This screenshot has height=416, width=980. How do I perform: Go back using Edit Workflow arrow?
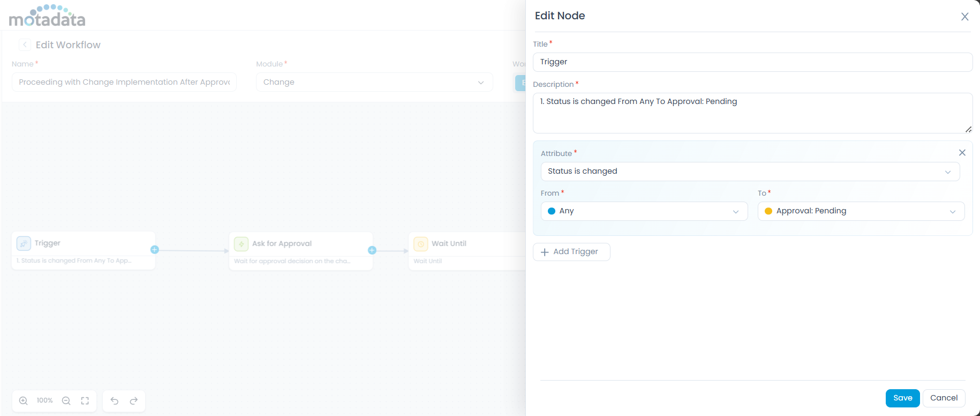click(x=25, y=45)
